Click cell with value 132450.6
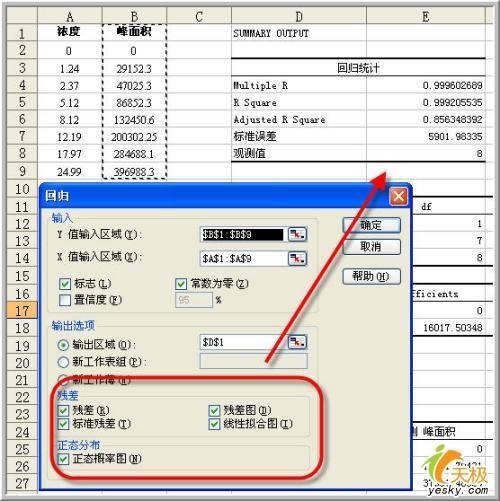 [134, 120]
